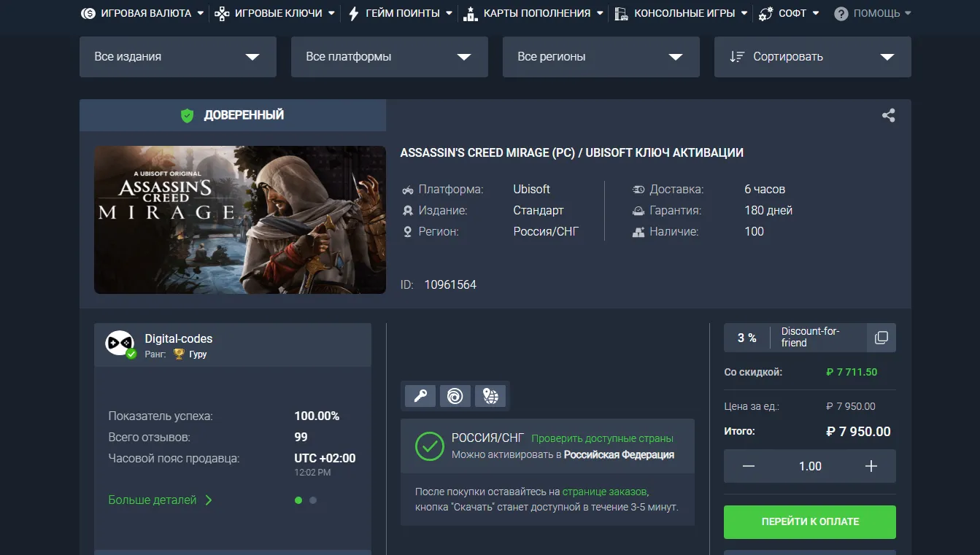Click the Ubisoft platform icon badge
Viewport: 980px width, 555px height.
click(455, 396)
